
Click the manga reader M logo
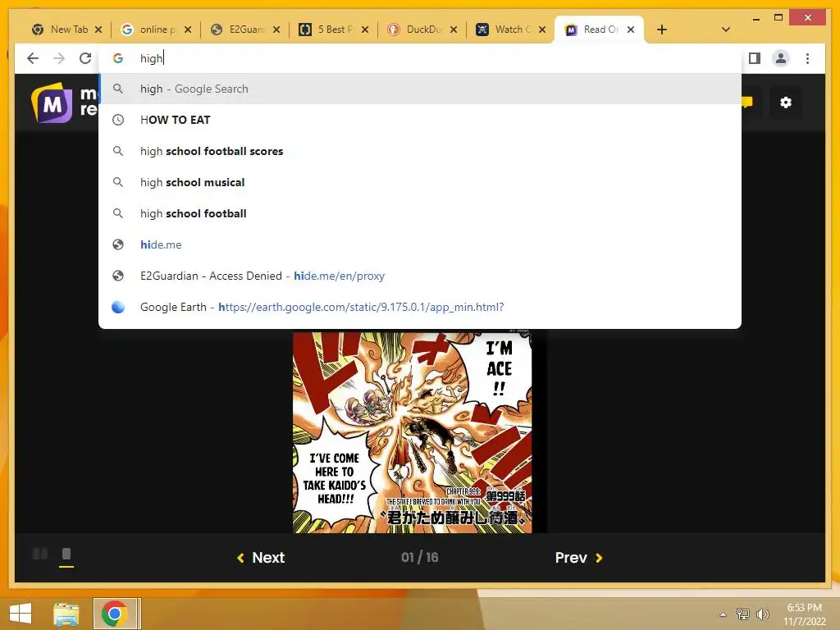(52, 103)
